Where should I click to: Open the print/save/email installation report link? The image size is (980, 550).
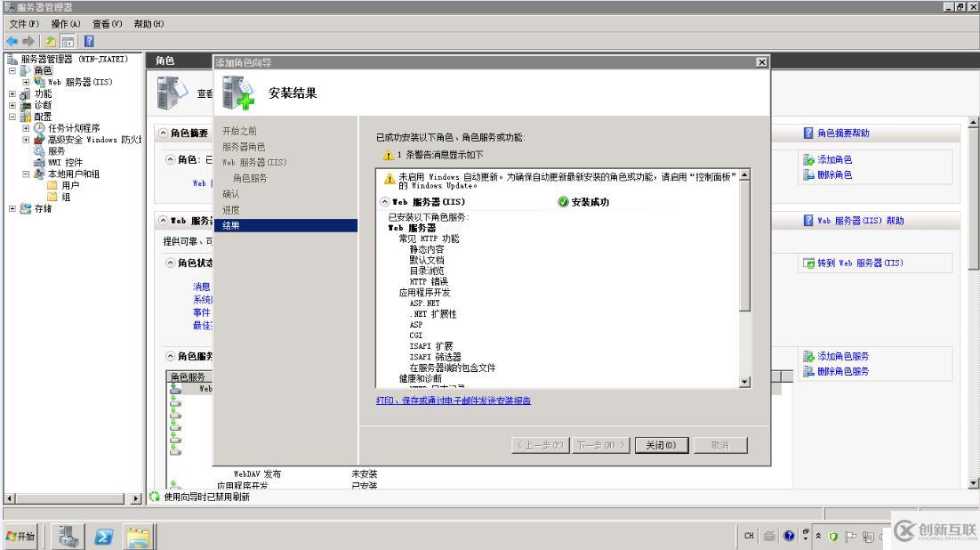[454, 400]
